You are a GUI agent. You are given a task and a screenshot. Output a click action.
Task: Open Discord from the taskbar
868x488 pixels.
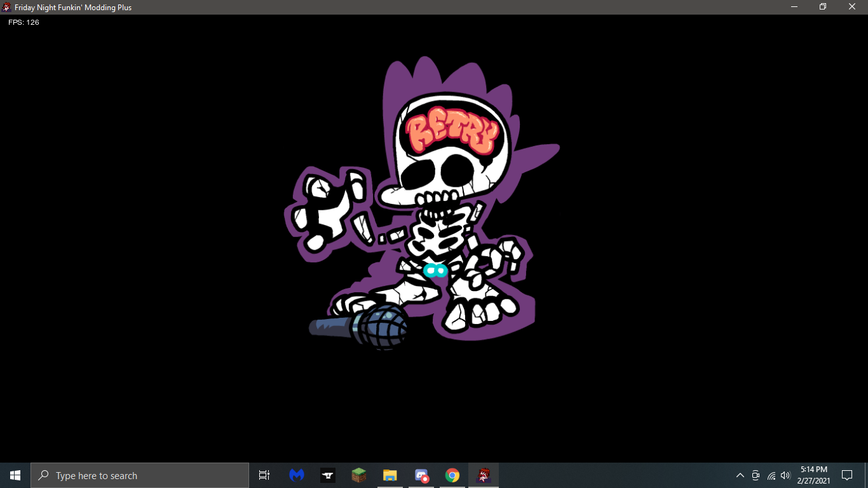421,475
